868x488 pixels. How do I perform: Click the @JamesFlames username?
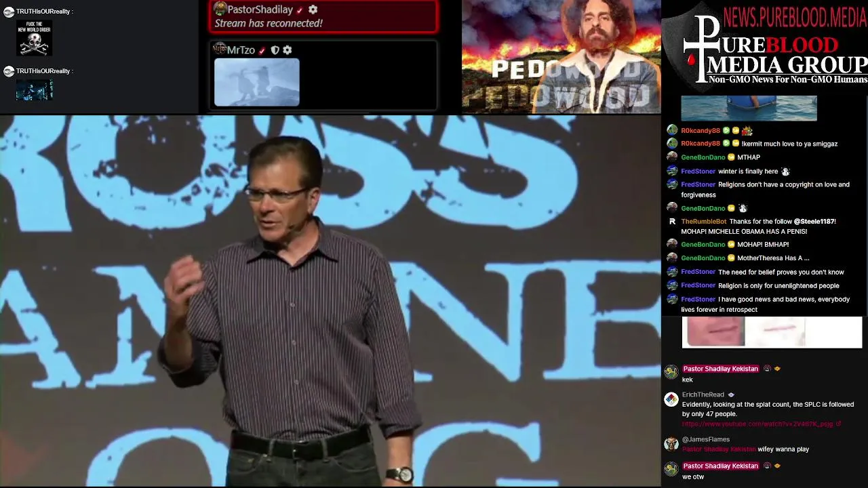(x=706, y=439)
